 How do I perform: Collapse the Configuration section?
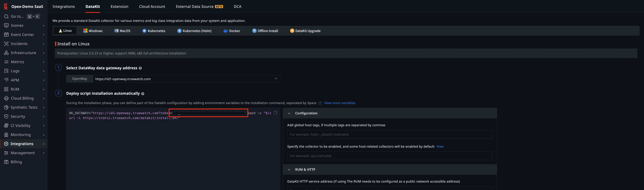click(x=289, y=113)
